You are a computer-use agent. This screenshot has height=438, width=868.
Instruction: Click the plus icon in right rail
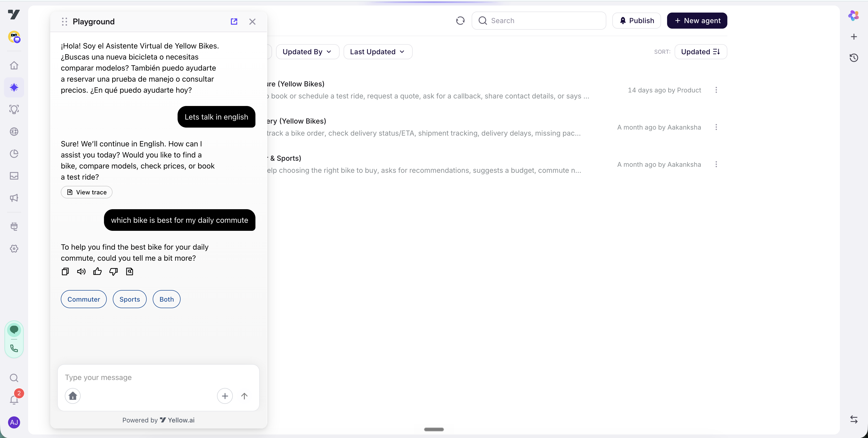[854, 37]
